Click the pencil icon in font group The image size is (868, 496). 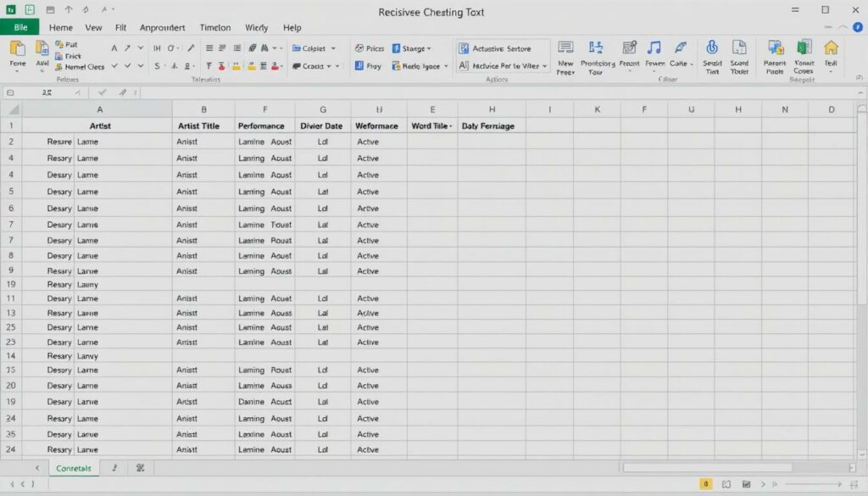pyautogui.click(x=191, y=48)
